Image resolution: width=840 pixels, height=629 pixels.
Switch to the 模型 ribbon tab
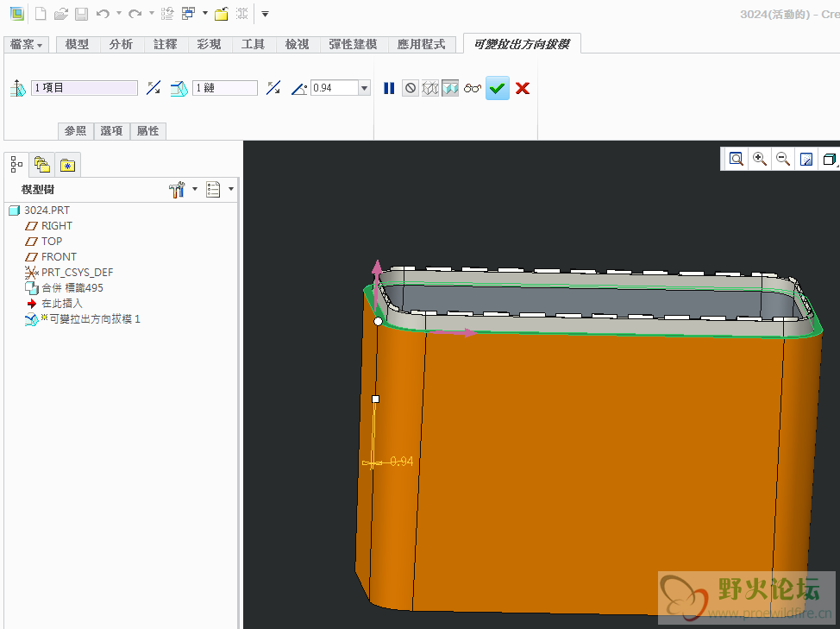tap(77, 45)
